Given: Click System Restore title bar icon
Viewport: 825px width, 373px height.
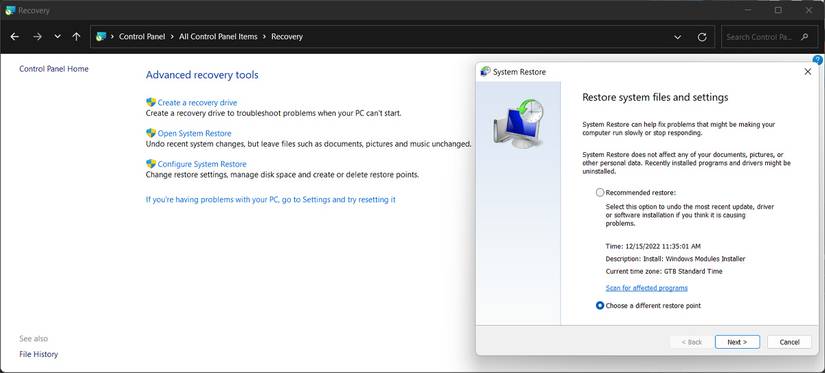Looking at the screenshot, I should coord(486,72).
